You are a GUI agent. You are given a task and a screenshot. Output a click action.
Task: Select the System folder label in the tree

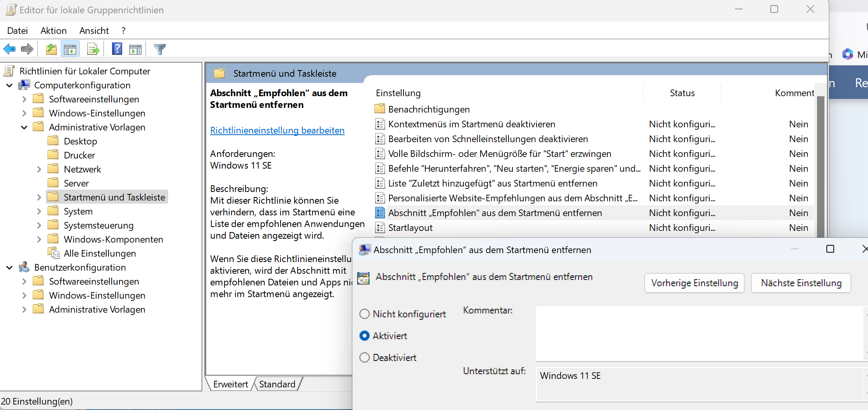78,211
